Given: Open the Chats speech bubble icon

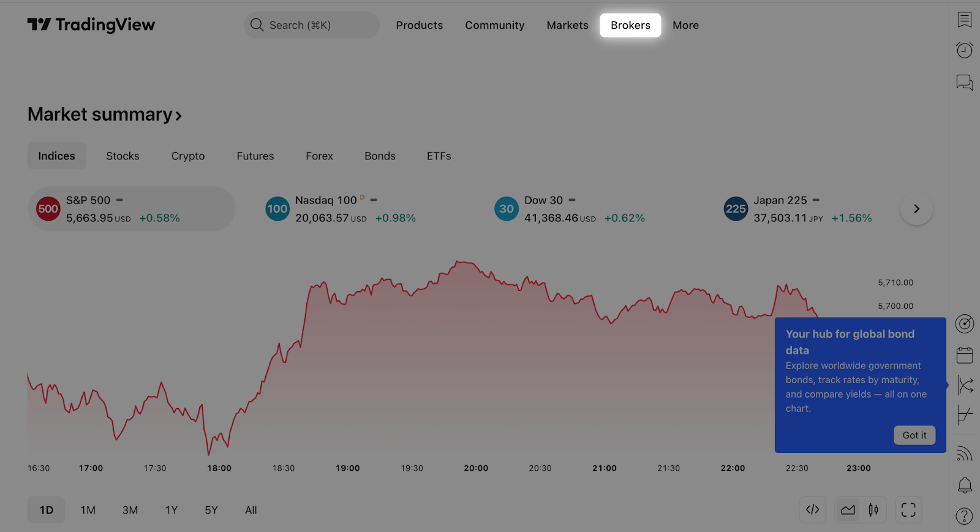Looking at the screenshot, I should click(965, 82).
